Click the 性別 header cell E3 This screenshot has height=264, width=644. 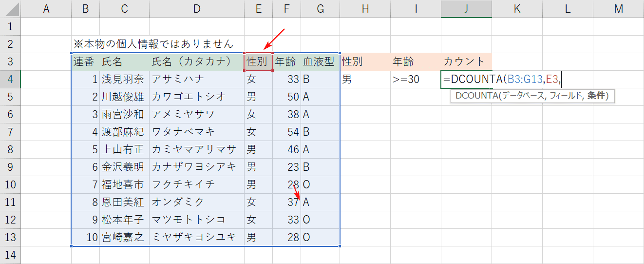click(258, 61)
